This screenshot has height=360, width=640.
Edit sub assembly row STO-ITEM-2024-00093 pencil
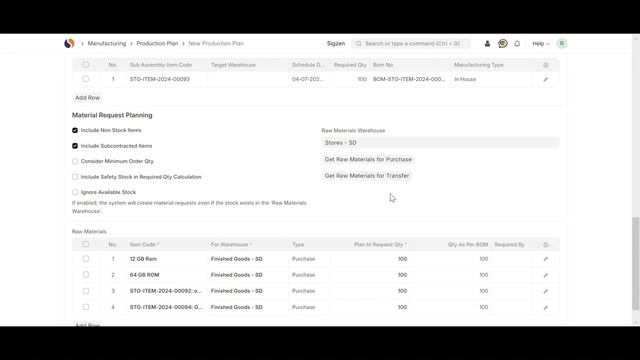546,79
